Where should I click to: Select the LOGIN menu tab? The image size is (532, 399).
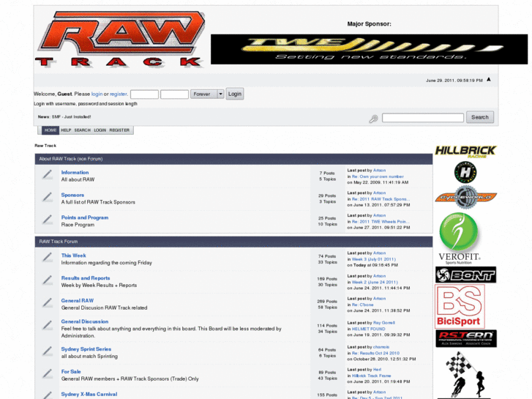click(x=100, y=130)
